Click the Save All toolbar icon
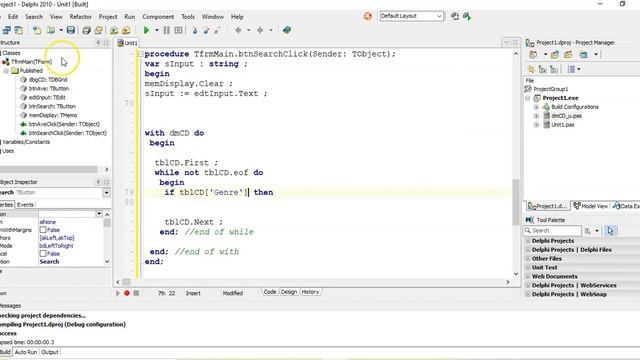Viewport: 640px width, 360px height. (86, 30)
